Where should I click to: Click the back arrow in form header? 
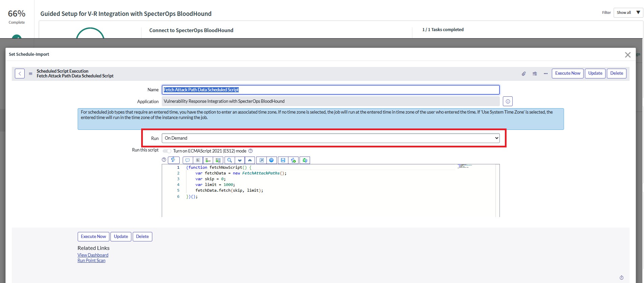tap(20, 73)
